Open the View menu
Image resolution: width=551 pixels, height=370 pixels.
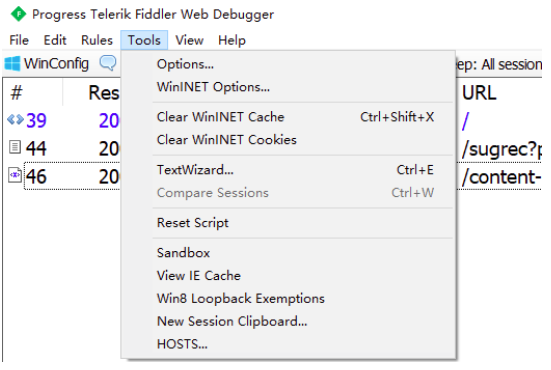point(189,40)
